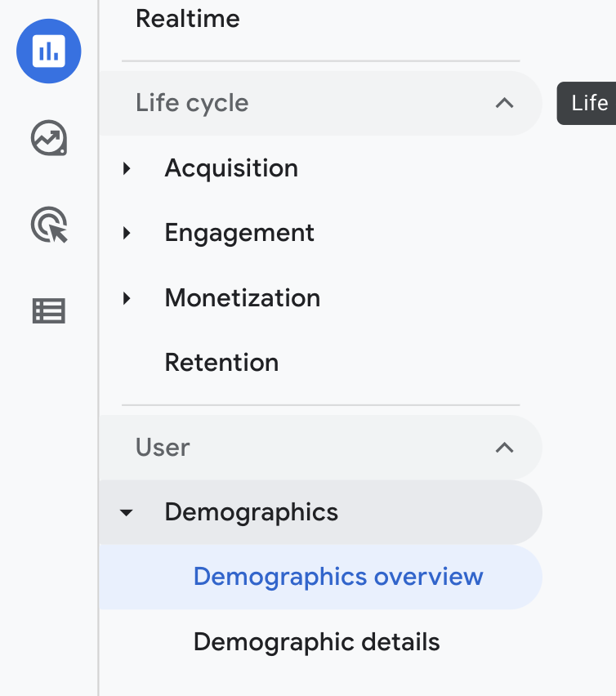The width and height of the screenshot is (616, 696).
Task: Collapse the arrow beside Demographics
Action: click(127, 513)
